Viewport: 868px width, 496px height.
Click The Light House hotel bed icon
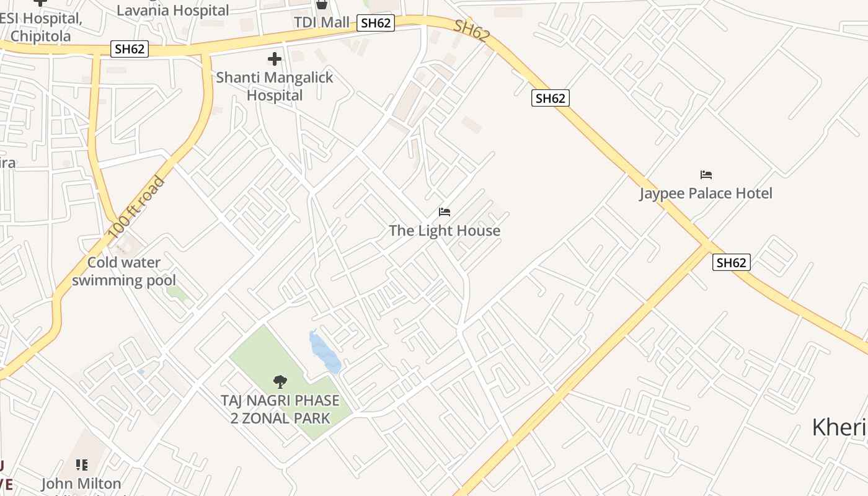click(x=445, y=212)
